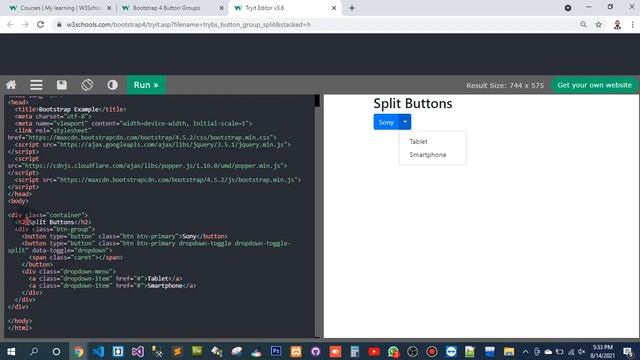Switch to Bootstrap 4 Button Groups tab
Image resolution: width=640 pixels, height=360 pixels.
coord(167,8)
